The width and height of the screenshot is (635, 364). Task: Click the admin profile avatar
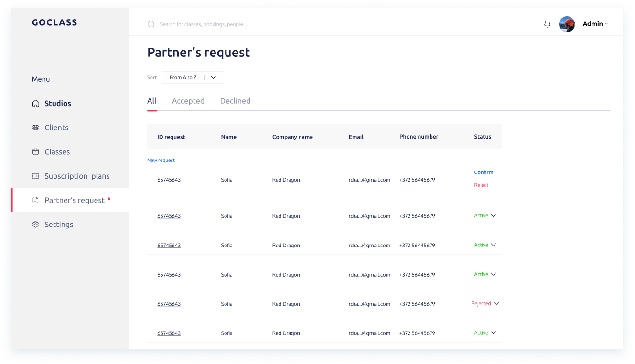(x=567, y=24)
